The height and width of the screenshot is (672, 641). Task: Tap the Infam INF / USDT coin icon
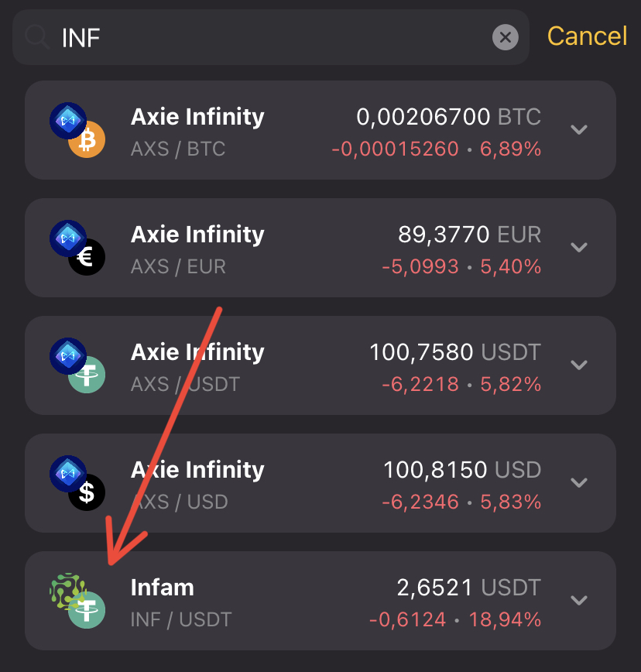77,601
